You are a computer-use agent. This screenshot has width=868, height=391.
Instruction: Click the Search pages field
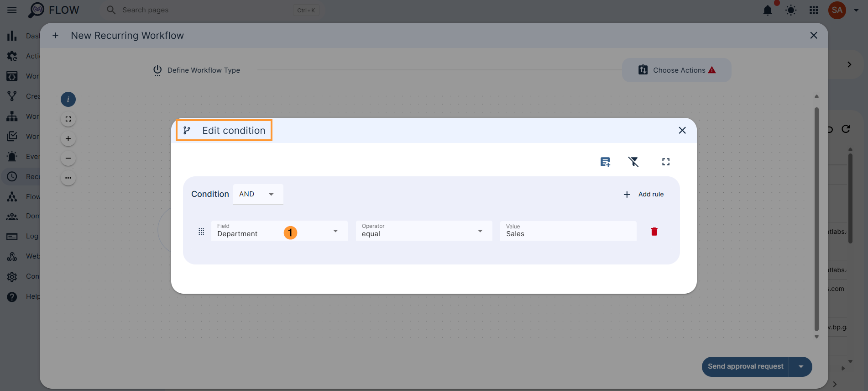(x=212, y=10)
